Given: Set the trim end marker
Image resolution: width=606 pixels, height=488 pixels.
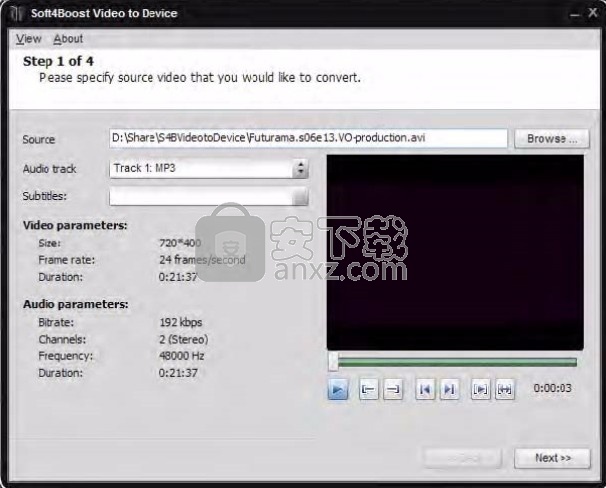Looking at the screenshot, I should click(393, 389).
